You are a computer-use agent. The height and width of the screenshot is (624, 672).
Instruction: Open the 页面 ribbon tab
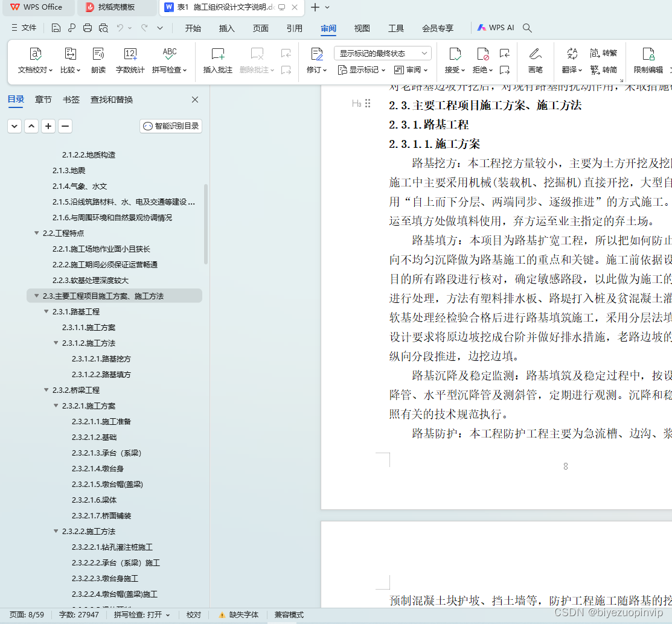261,28
